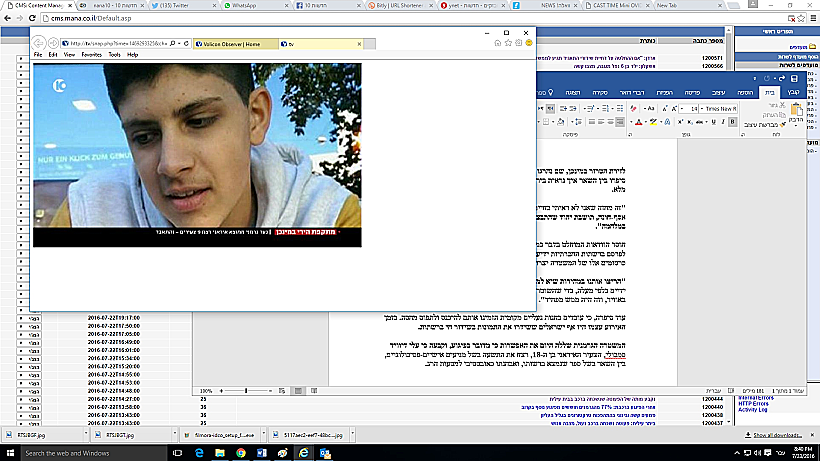Open the font size 14 dropdown
820x461 pixels.
click(682, 109)
